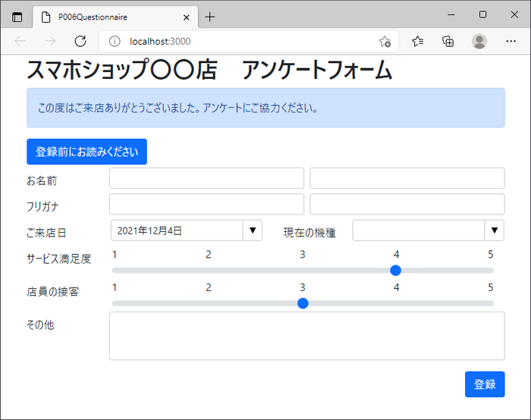Go back to previous page
The height and width of the screenshot is (420, 531).
coord(20,41)
